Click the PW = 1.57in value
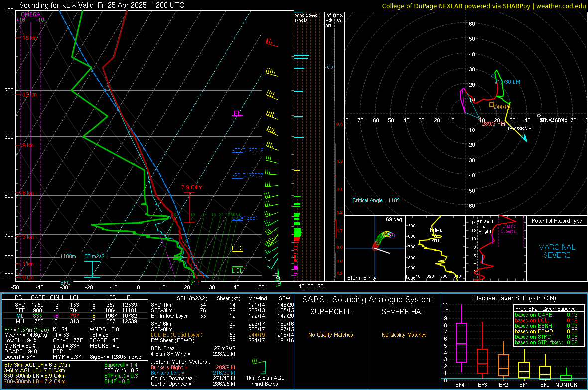This screenshot has height=390, width=588. pyautogui.click(x=27, y=329)
